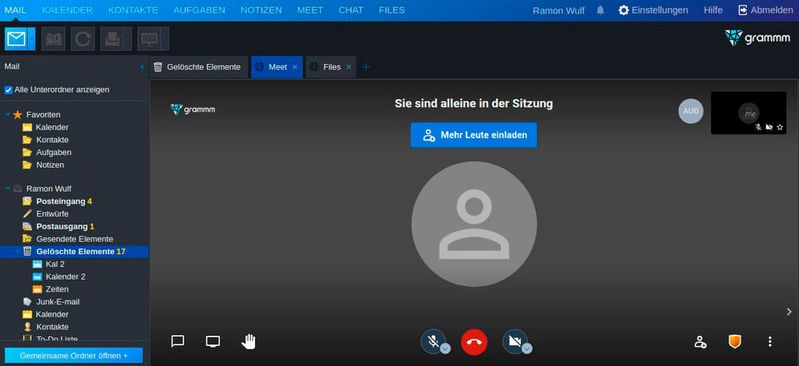This screenshot has height=366, width=799.
Task: Click the AUD participant avatar
Action: pos(691,111)
